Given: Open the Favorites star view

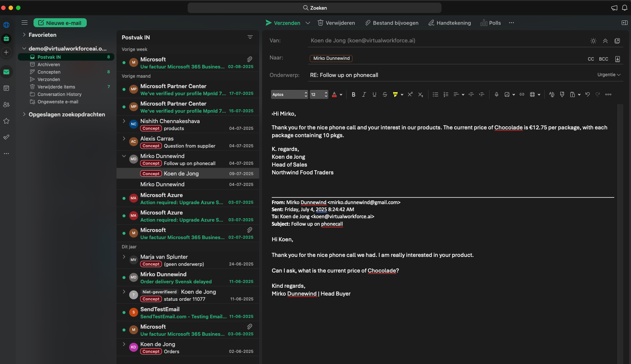Looking at the screenshot, I should click(x=6, y=121).
